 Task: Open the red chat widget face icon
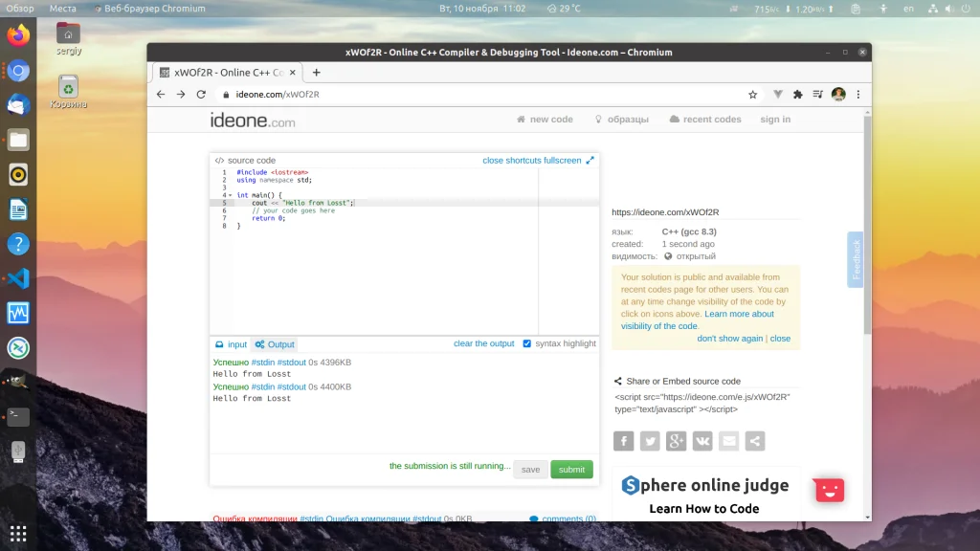pyautogui.click(x=829, y=490)
